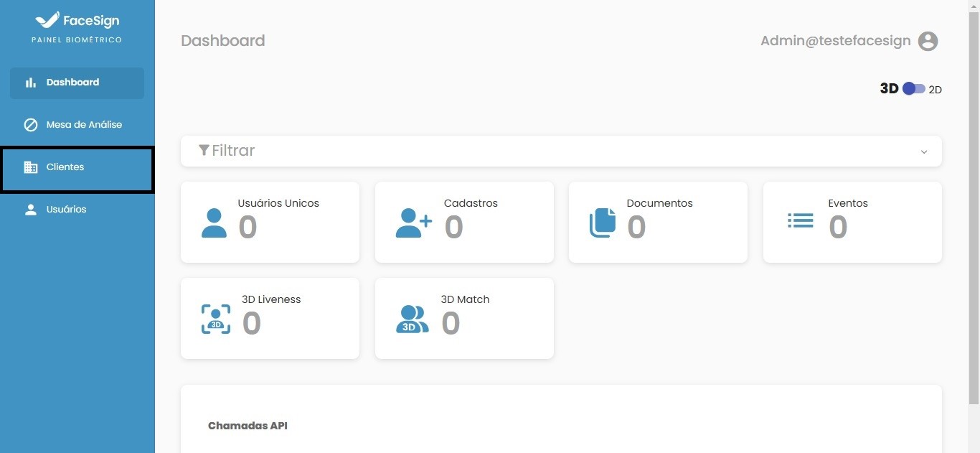Click the Filtrar funnel label
This screenshot has width=980, height=453.
click(x=227, y=151)
